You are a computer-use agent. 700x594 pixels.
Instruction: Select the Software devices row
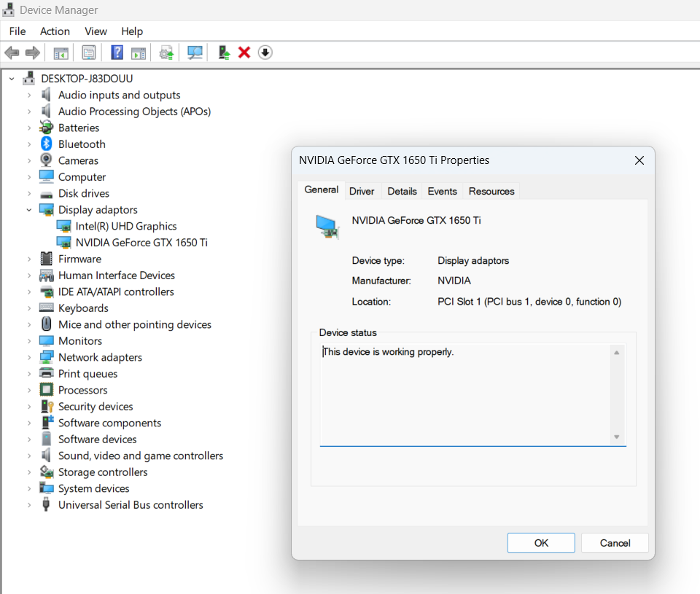[x=97, y=439]
